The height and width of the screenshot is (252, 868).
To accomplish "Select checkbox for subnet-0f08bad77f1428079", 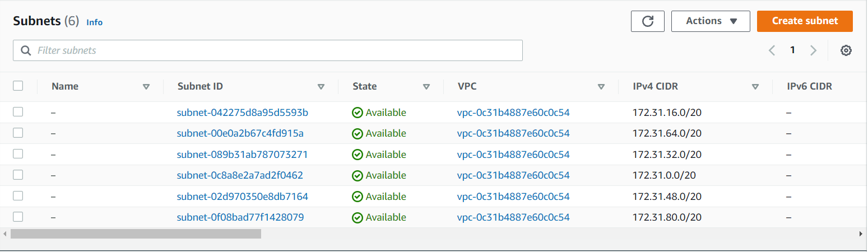I will [x=18, y=217].
